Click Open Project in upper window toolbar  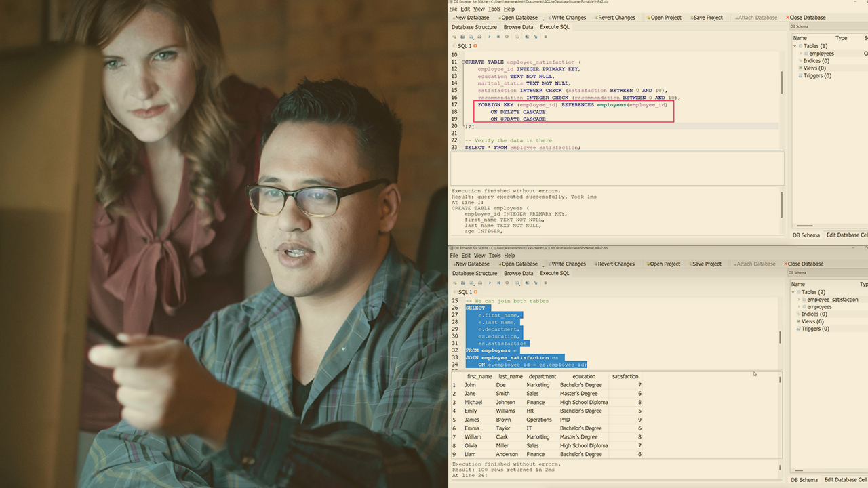(x=665, y=18)
